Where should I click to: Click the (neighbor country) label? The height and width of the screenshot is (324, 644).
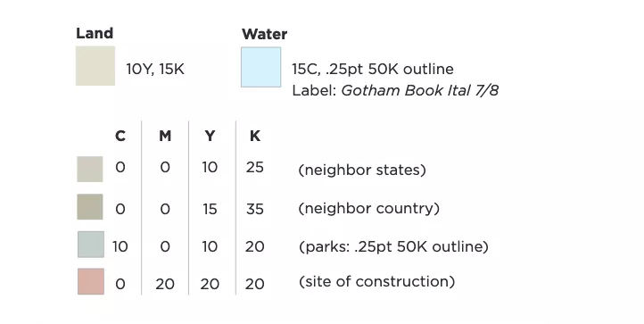pyautogui.click(x=368, y=209)
